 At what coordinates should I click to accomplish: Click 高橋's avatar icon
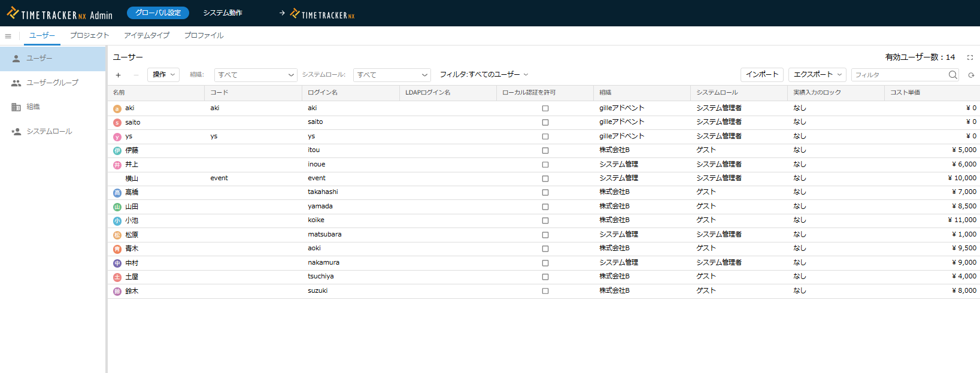[x=117, y=193]
